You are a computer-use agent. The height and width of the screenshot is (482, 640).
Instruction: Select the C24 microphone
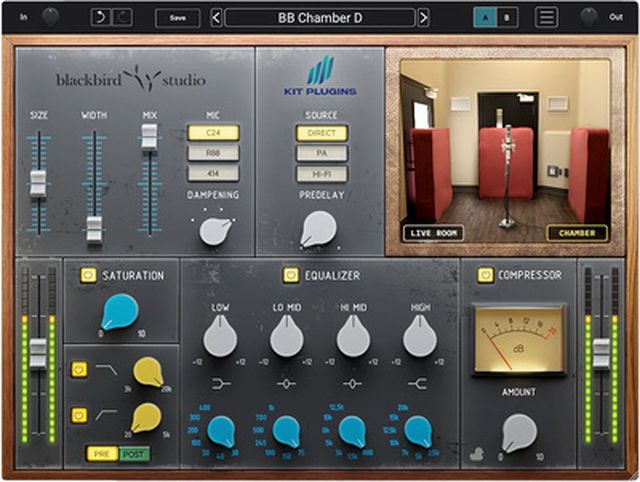click(x=213, y=133)
